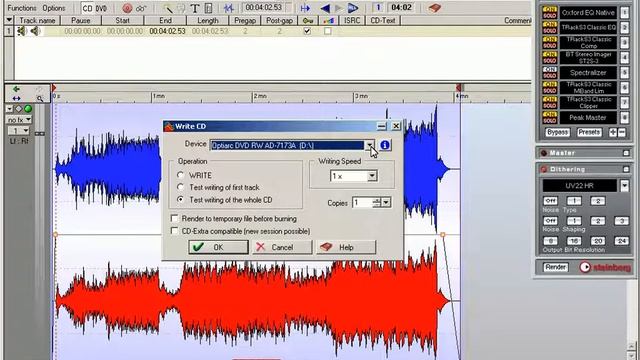The image size is (640, 360).
Task: Click the blue play-backward triangle
Action: [x=325, y=8]
